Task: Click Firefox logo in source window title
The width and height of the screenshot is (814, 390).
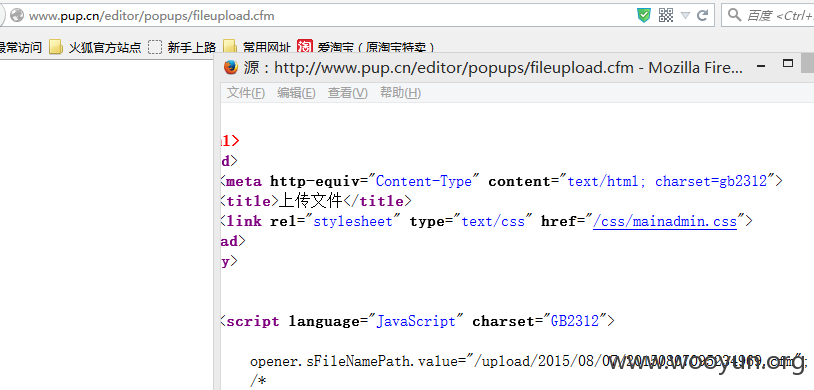Action: (230, 68)
